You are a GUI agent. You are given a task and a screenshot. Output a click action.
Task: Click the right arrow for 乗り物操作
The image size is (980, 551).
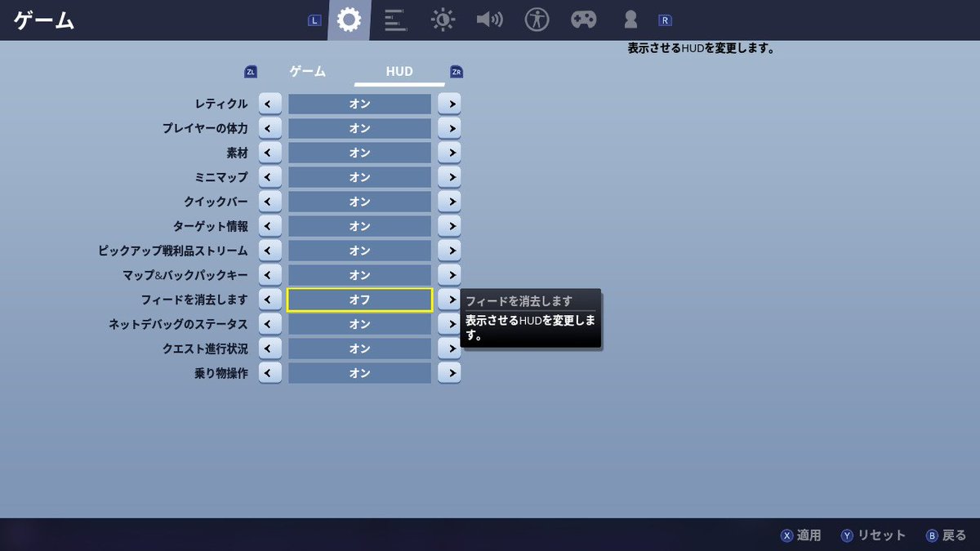tap(449, 372)
